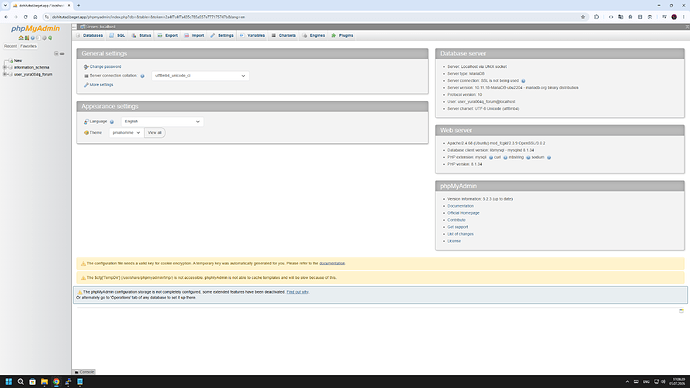Image resolution: width=690 pixels, height=388 pixels.
Task: Click the help icon next to Server connection collation
Action: [x=142, y=76]
